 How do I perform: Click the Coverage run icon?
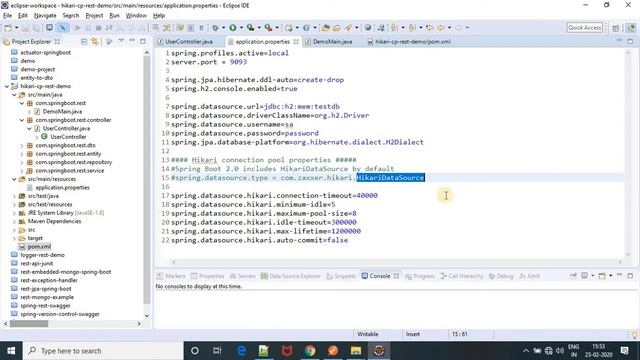pyautogui.click(x=250, y=28)
